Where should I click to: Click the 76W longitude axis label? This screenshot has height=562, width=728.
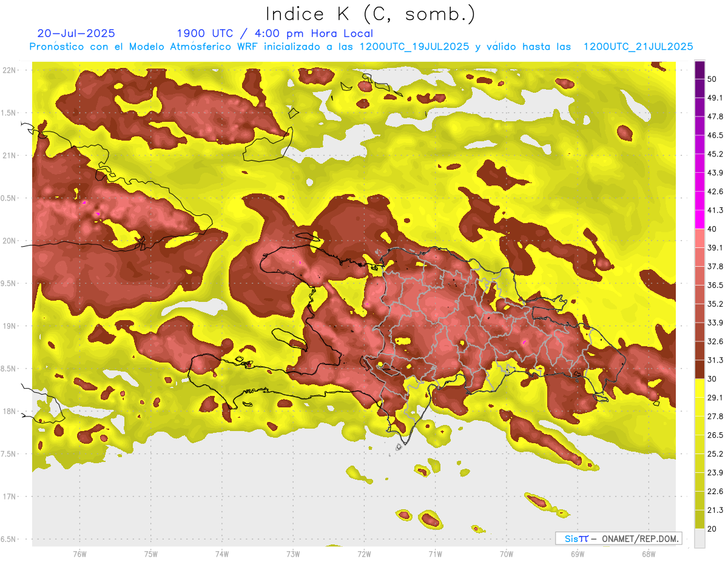tap(79, 553)
